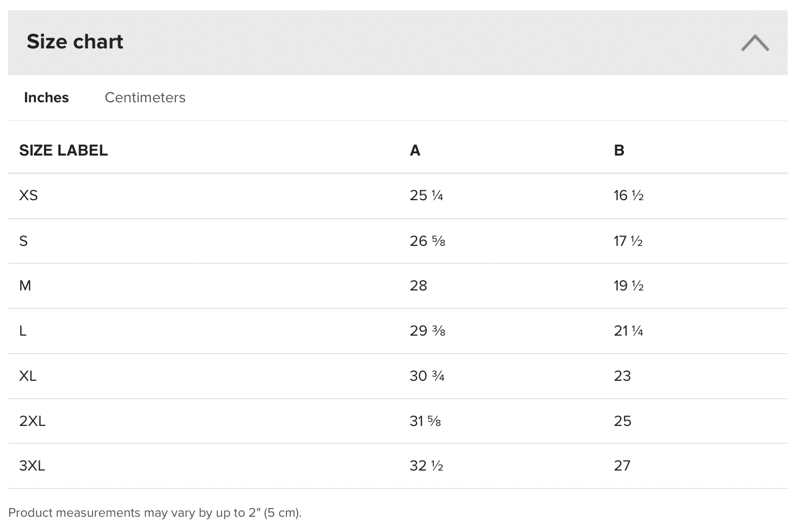Select the S size row label
Screen dimensions: 798x532
pyautogui.click(x=23, y=241)
